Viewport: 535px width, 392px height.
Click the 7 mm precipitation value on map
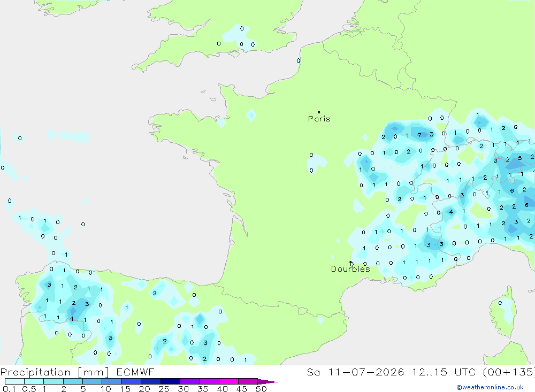click(419, 135)
